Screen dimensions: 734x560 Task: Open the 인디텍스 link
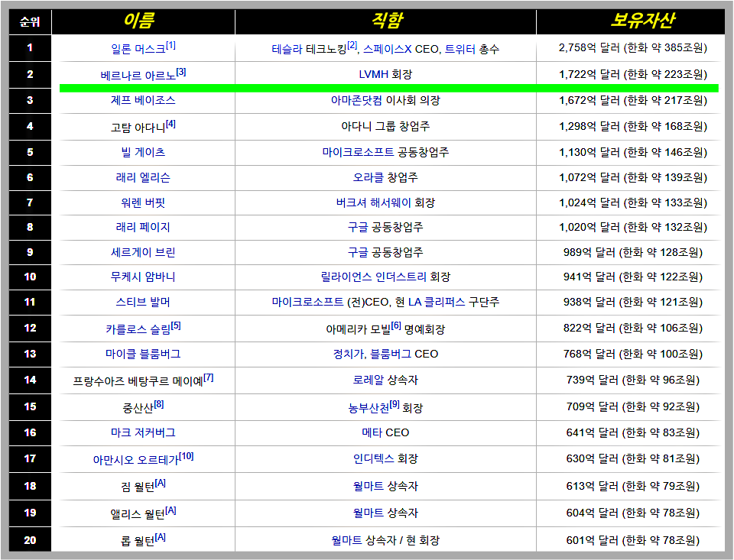pos(374,458)
